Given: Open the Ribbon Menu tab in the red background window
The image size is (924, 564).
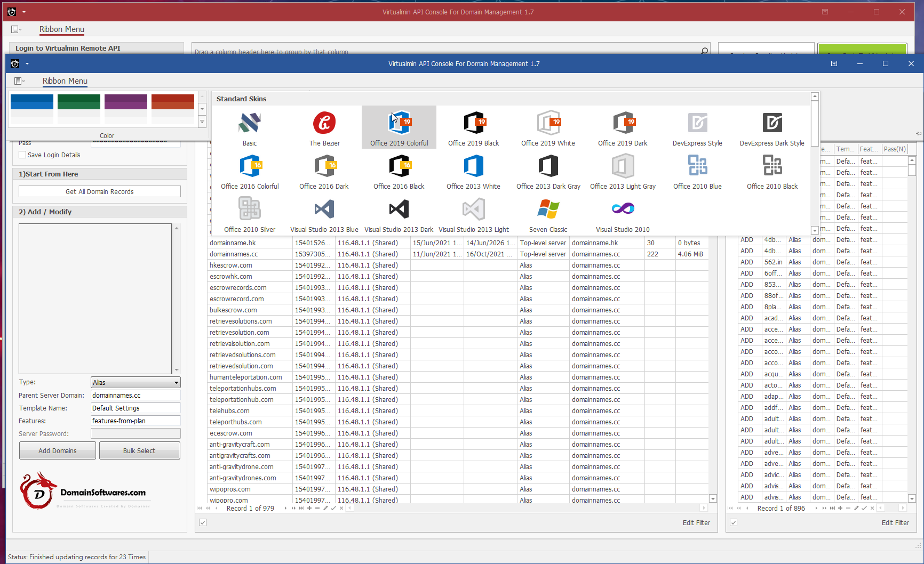Looking at the screenshot, I should click(x=62, y=29).
